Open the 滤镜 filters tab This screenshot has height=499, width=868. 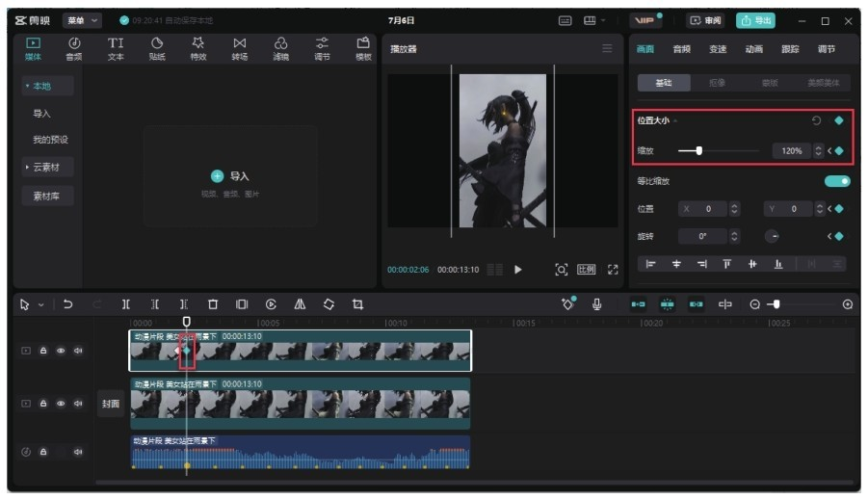(280, 49)
